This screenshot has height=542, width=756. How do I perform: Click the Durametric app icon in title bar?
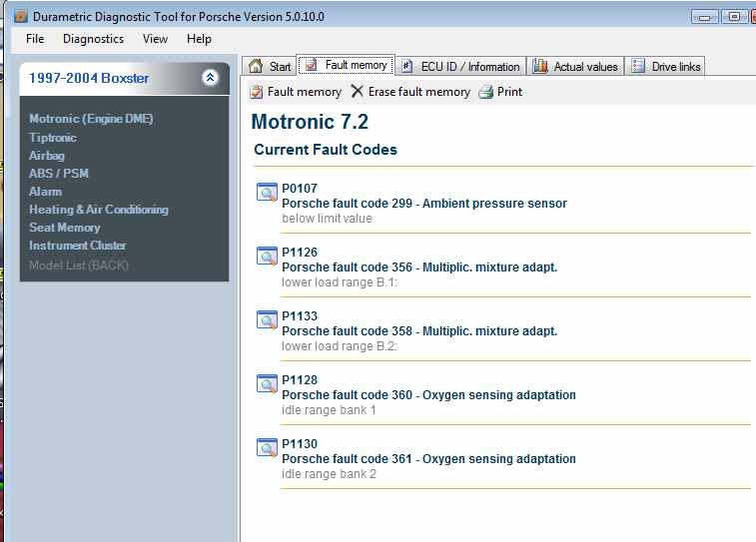(x=21, y=16)
